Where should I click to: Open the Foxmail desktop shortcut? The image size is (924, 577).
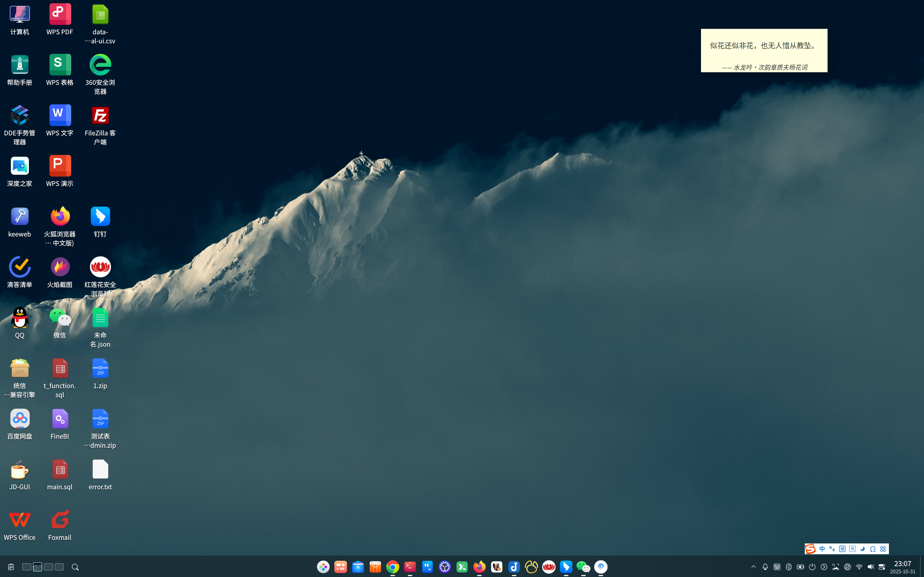click(x=60, y=520)
